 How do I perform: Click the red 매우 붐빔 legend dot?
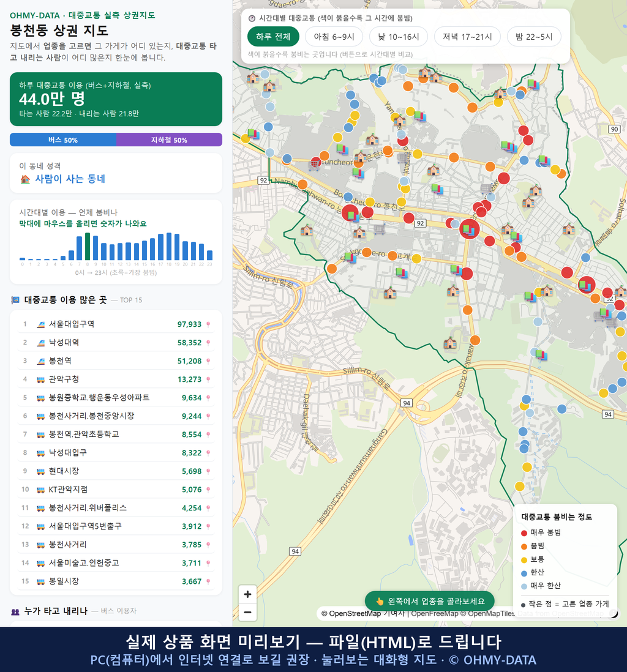[x=524, y=532]
